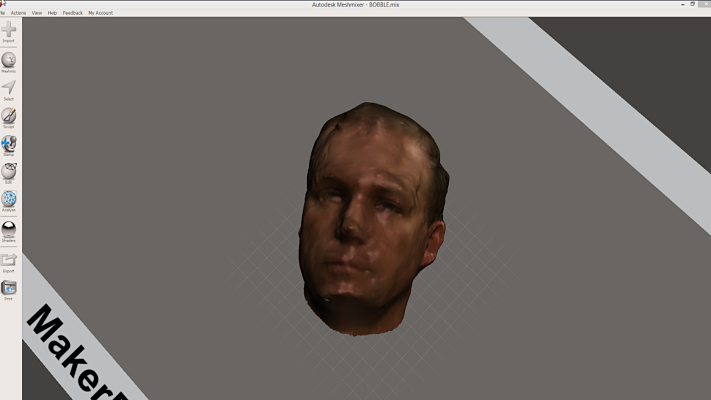Open the Import tool
This screenshot has height=400, width=711.
(9, 32)
